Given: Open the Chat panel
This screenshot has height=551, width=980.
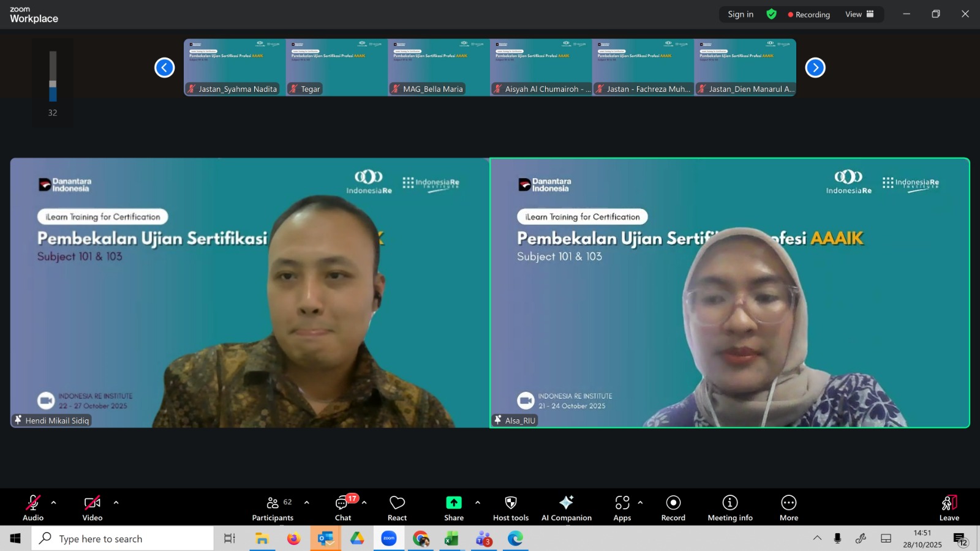Looking at the screenshot, I should (x=342, y=508).
